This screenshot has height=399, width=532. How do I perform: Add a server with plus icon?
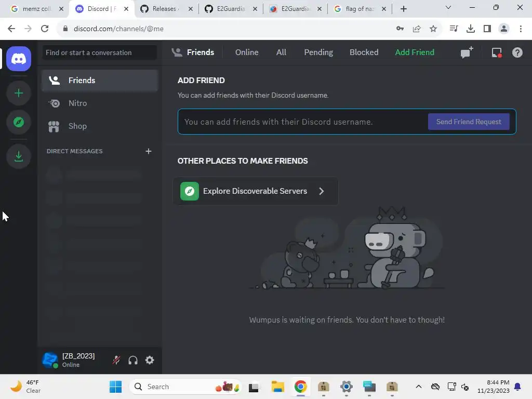pos(19,93)
